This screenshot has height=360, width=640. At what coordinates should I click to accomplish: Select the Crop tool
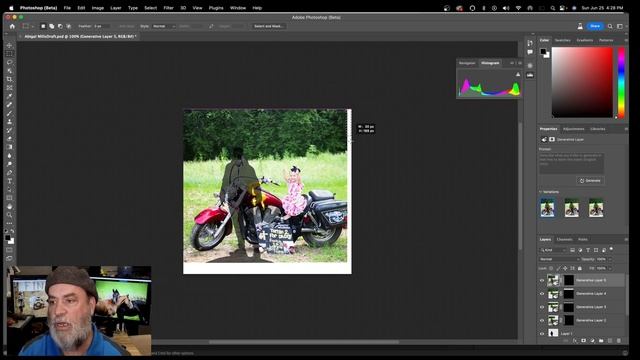(x=9, y=79)
